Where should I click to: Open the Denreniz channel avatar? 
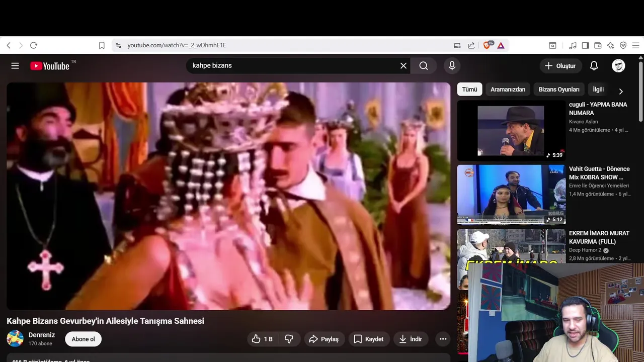click(x=15, y=339)
